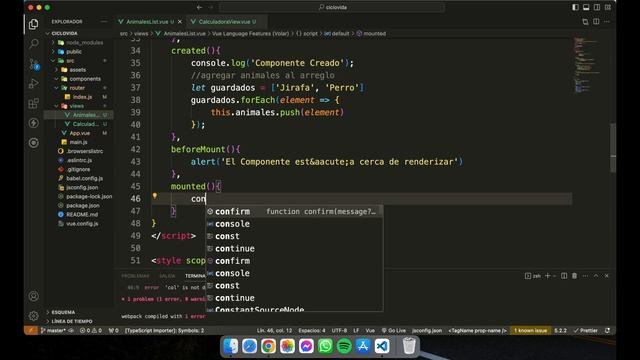Viewport: 640px width, 360px height.
Task: Toggle the secondary sidebar layout icon
Action: pos(597,7)
